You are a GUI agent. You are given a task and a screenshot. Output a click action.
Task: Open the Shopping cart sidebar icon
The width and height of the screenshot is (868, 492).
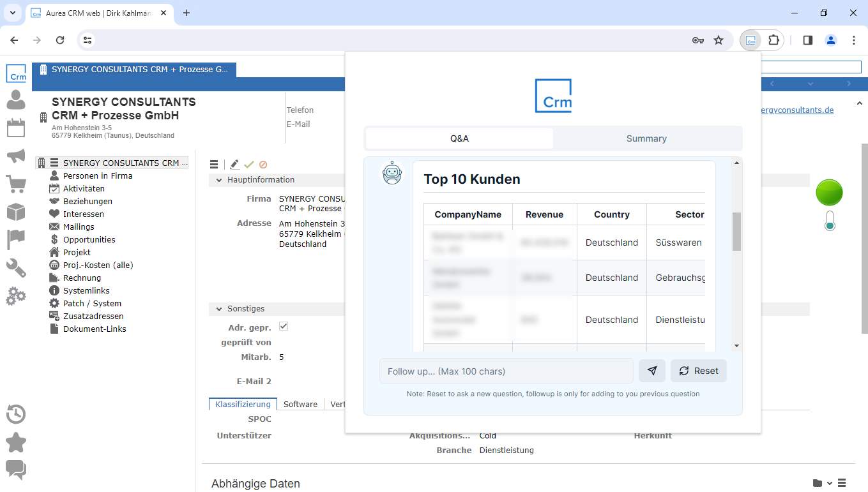click(x=16, y=184)
